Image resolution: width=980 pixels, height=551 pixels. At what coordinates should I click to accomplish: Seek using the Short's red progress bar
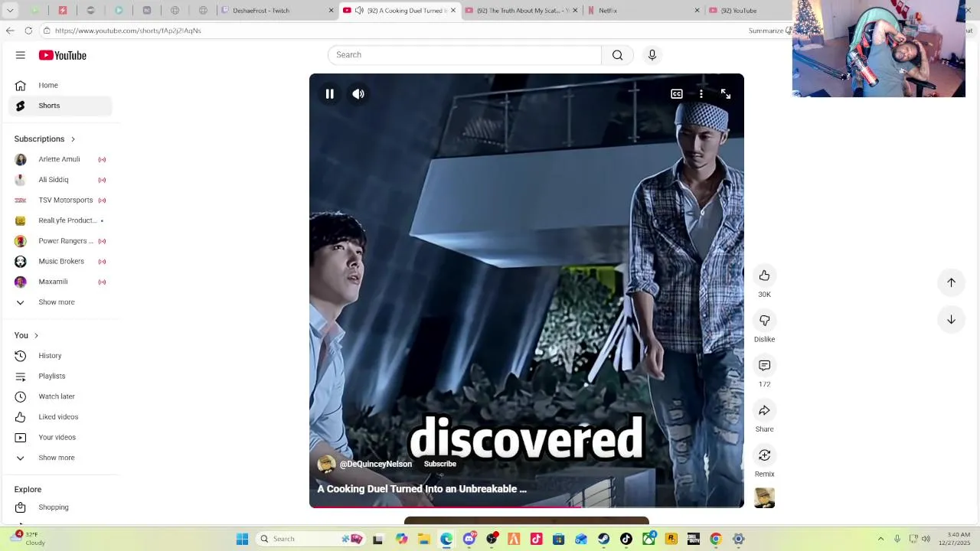pyautogui.click(x=527, y=507)
